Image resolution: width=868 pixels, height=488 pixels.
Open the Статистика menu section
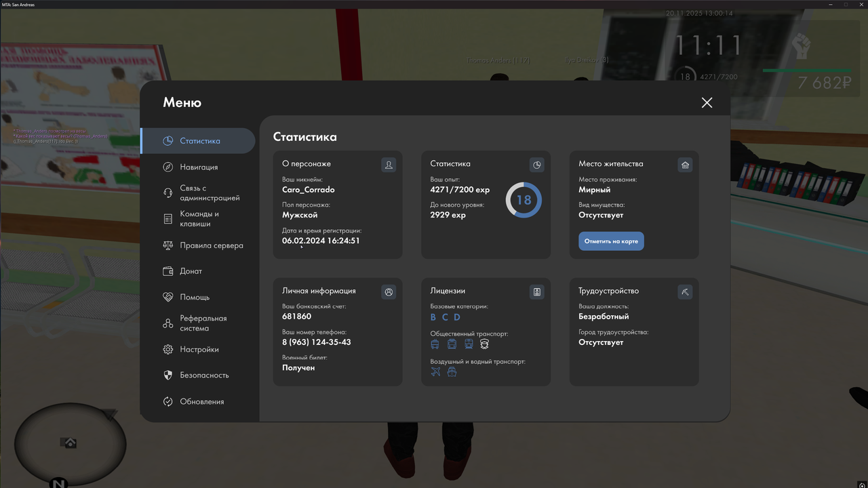click(198, 141)
